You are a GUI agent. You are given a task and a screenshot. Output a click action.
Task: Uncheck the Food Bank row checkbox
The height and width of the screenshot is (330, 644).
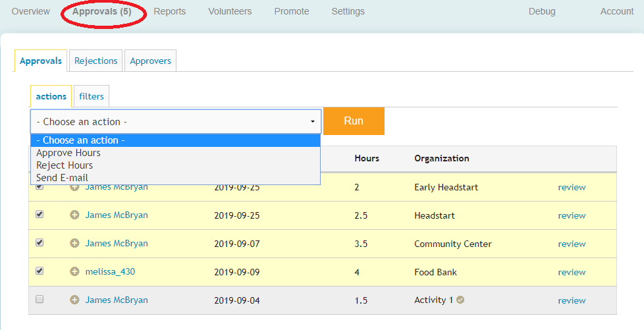click(40, 271)
